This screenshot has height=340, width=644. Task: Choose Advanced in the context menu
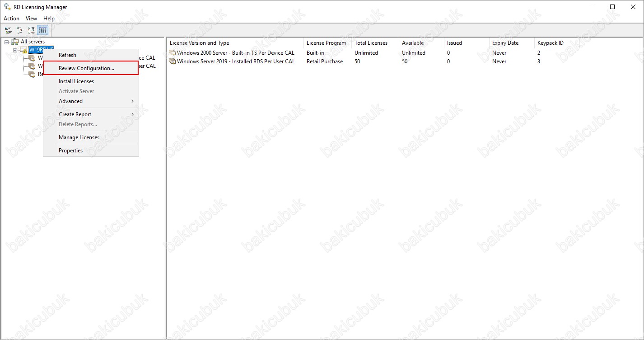pyautogui.click(x=91, y=101)
